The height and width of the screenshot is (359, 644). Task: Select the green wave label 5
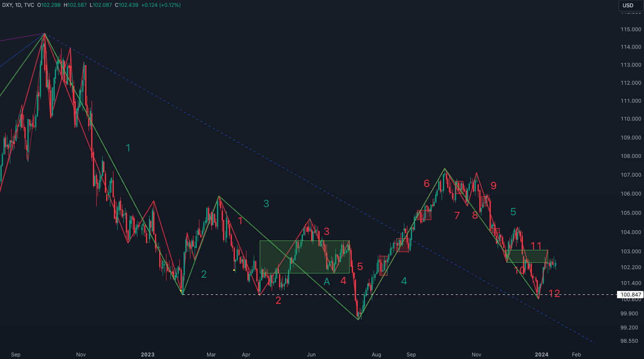tap(513, 212)
